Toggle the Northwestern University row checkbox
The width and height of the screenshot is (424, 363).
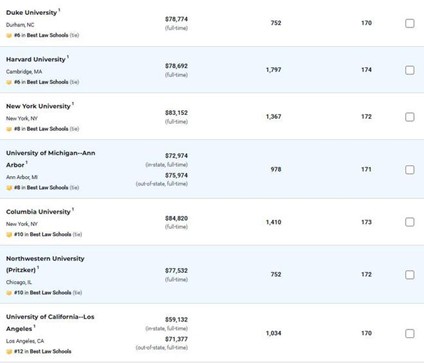tap(410, 275)
